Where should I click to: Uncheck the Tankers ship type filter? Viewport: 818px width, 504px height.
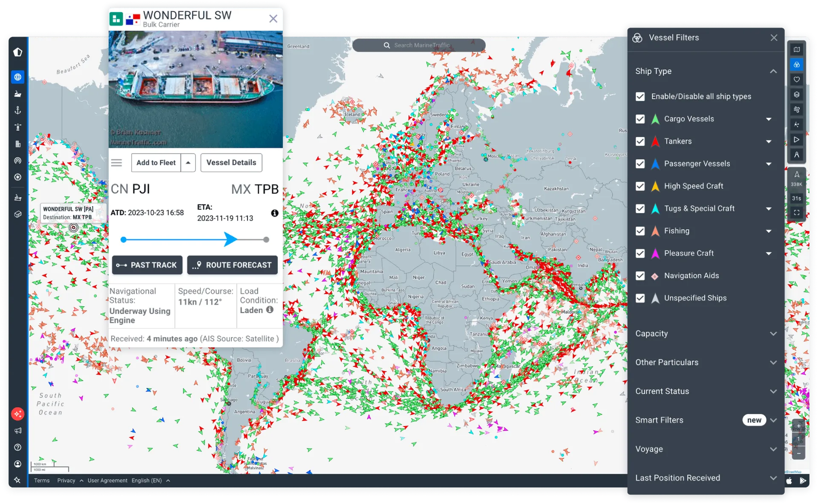pyautogui.click(x=640, y=141)
